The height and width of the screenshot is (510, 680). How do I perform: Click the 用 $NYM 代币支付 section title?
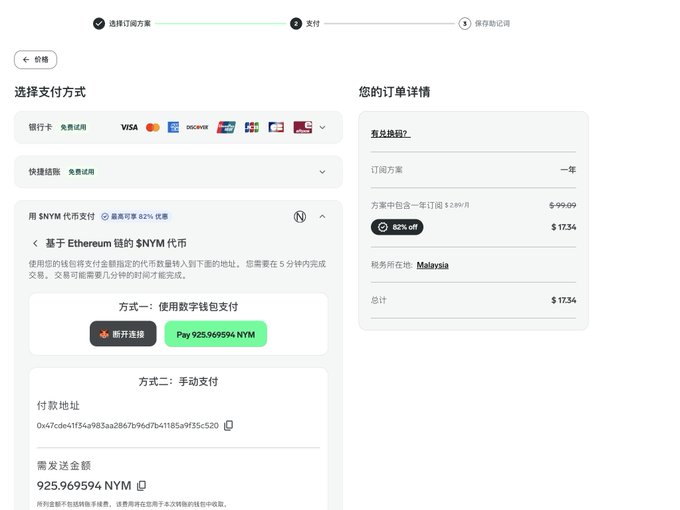[62, 216]
